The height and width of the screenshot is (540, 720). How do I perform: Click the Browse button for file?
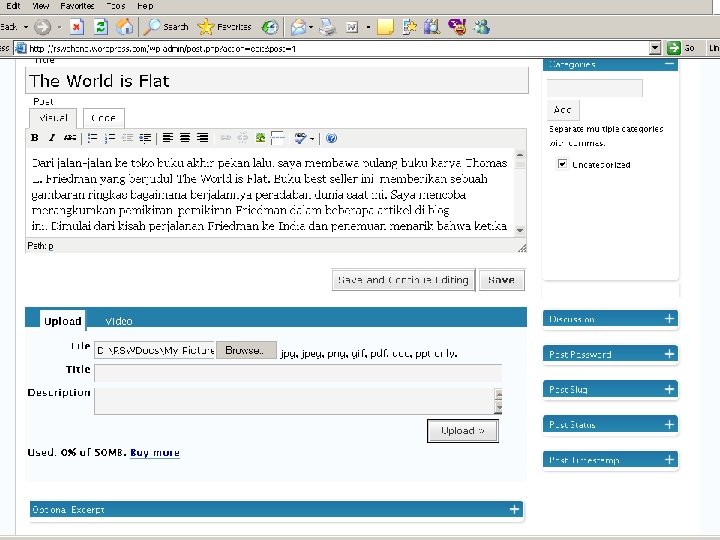tap(246, 350)
